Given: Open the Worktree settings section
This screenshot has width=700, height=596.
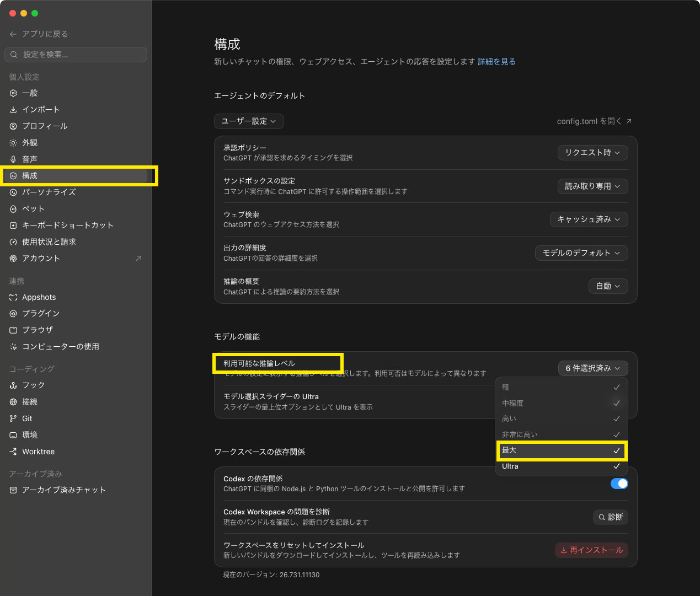Looking at the screenshot, I should tap(76, 452).
